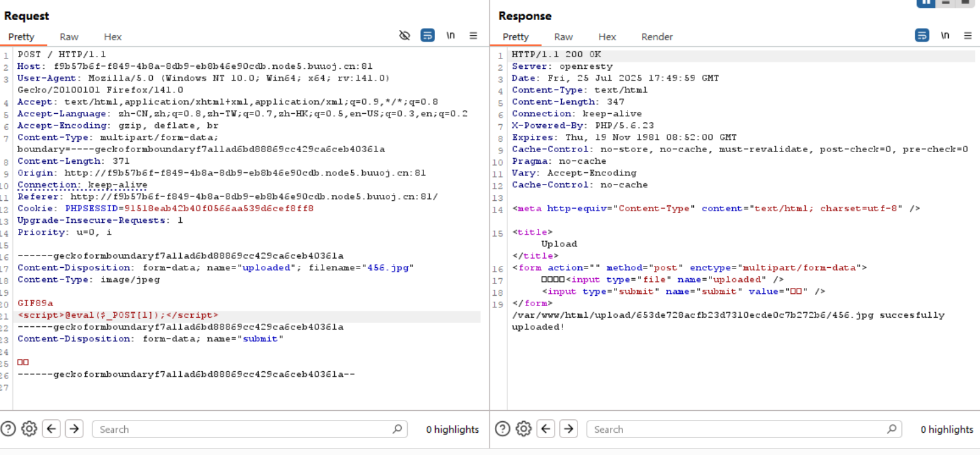
Task: Click the Referer header line
Action: [228, 197]
